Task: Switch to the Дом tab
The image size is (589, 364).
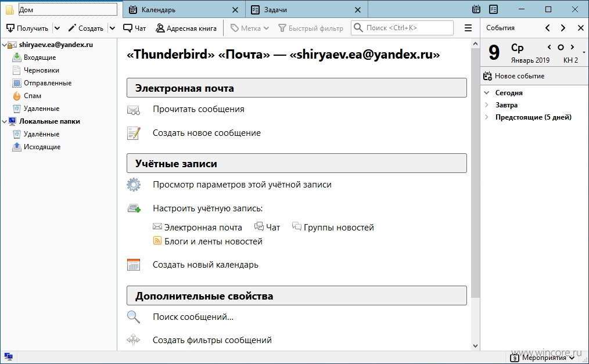Action: (62, 9)
